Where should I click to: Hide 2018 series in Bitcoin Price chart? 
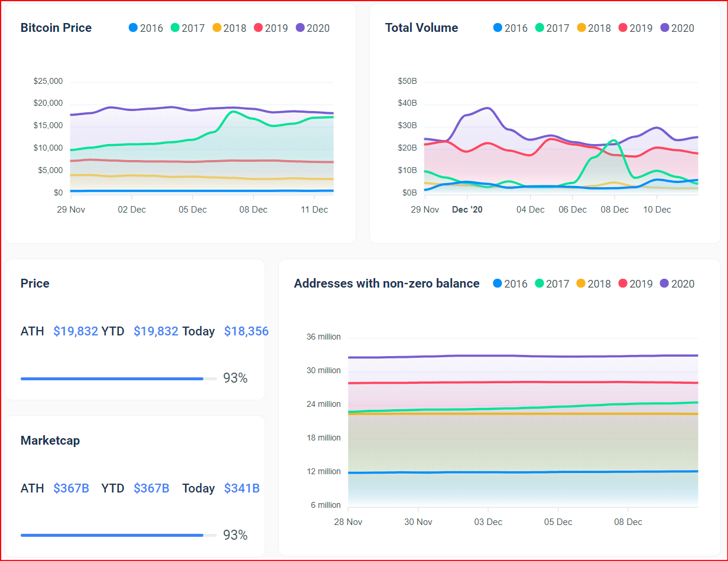pos(229,28)
